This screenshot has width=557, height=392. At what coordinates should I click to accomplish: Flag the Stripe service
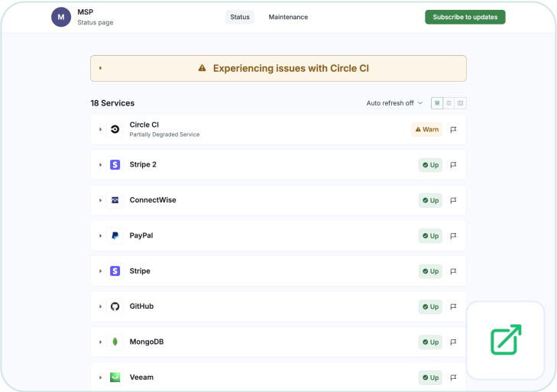point(453,271)
